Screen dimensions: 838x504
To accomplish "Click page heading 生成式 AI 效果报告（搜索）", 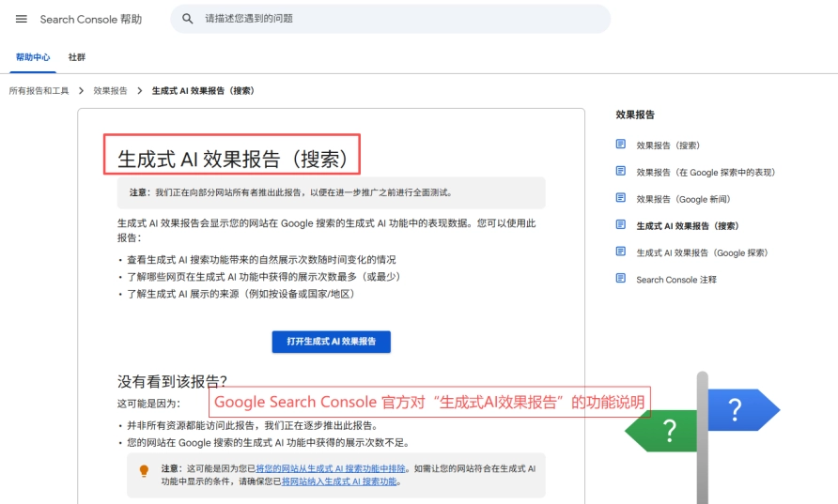I will click(232, 160).
